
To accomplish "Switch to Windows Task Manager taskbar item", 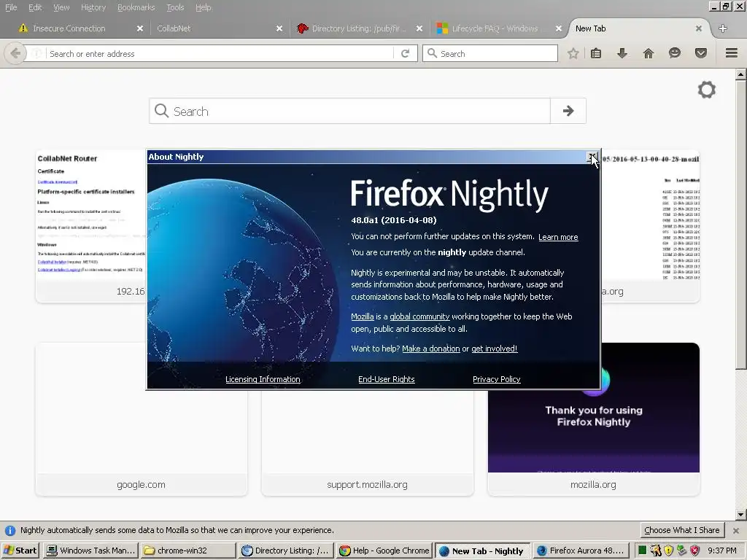I will point(90,551).
